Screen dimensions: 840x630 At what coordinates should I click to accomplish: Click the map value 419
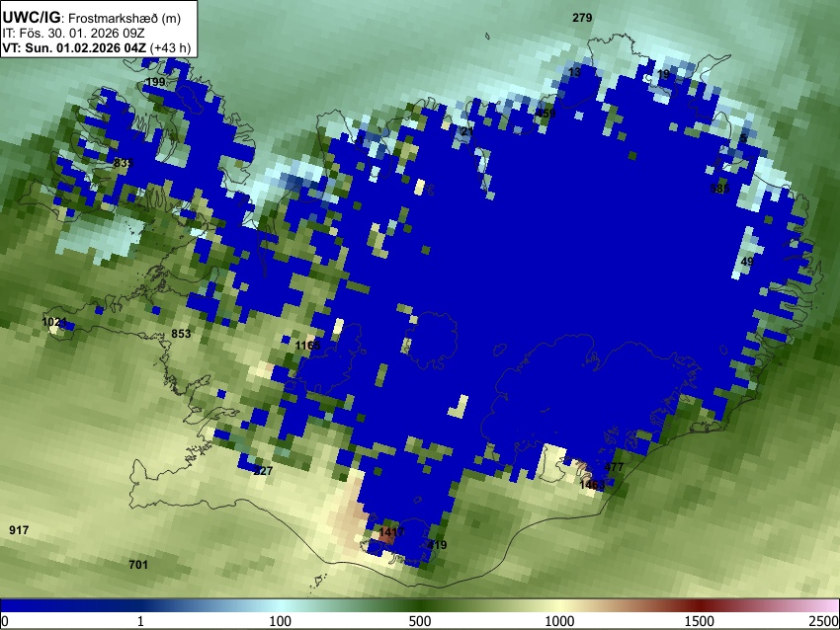coord(437,545)
